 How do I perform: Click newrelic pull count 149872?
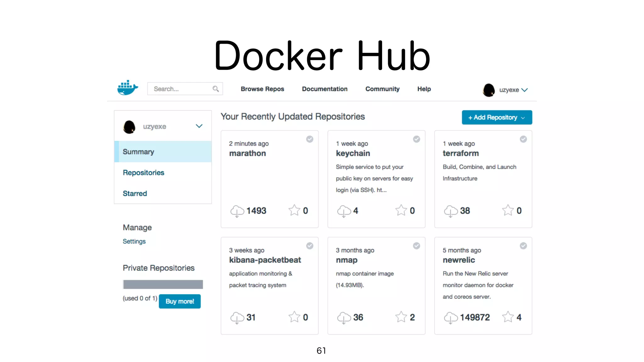[475, 317]
